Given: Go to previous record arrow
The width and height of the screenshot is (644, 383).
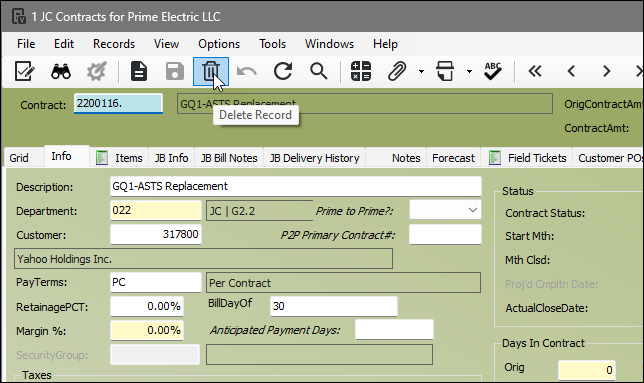Looking at the screenshot, I should pos(571,71).
